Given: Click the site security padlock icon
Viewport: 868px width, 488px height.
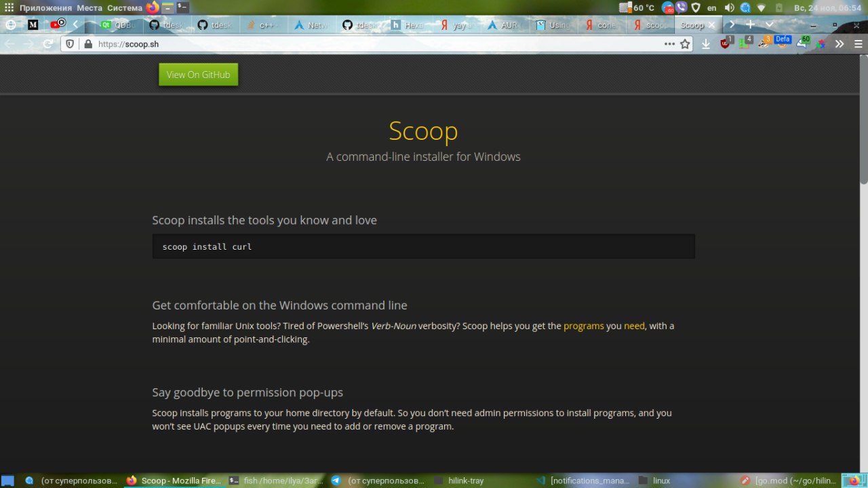Looking at the screenshot, I should [x=87, y=43].
